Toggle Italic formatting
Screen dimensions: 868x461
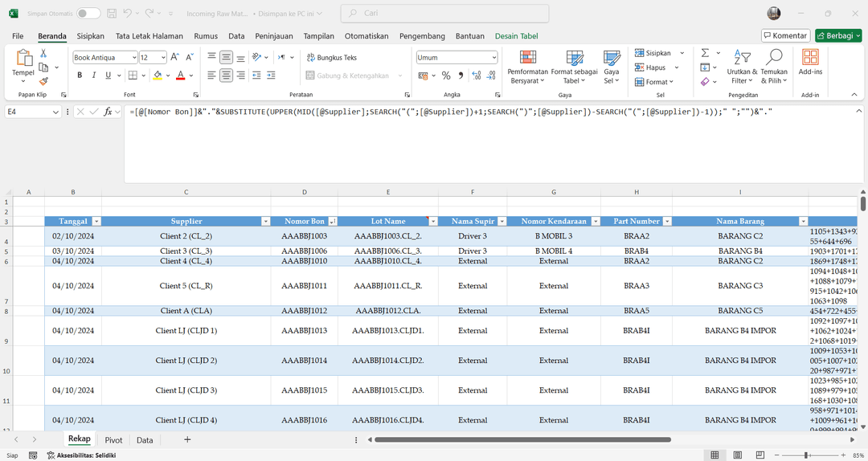pyautogui.click(x=93, y=75)
